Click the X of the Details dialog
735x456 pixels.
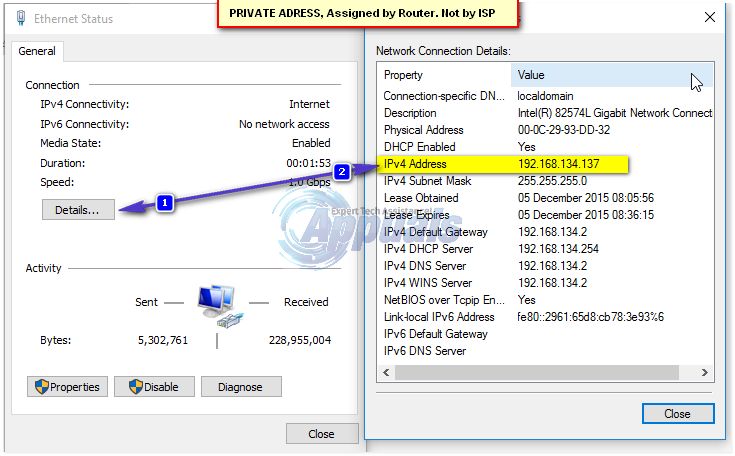[x=710, y=17]
